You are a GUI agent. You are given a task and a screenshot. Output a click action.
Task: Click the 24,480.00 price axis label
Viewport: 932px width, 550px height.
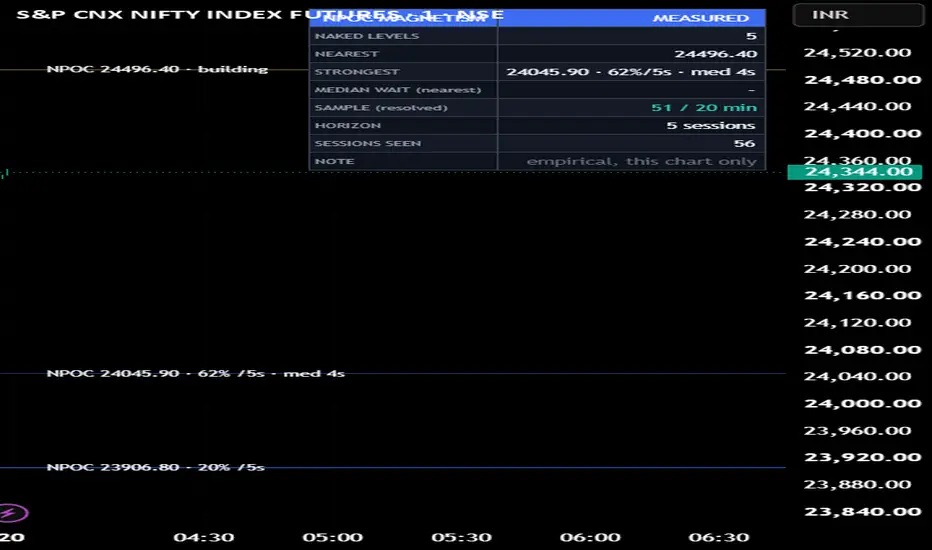[x=862, y=80]
